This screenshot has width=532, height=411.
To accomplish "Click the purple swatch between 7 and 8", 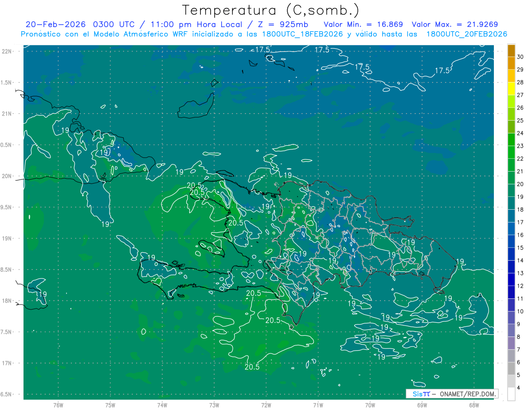I will (x=511, y=343).
